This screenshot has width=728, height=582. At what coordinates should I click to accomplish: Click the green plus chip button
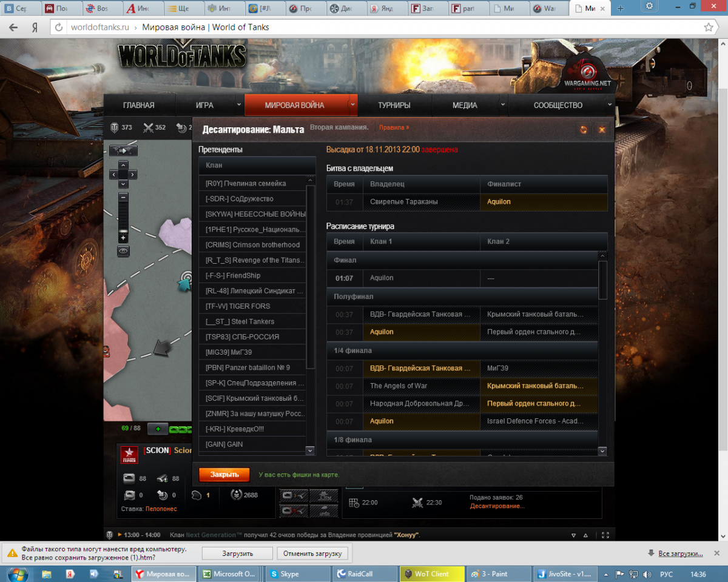pos(158,429)
